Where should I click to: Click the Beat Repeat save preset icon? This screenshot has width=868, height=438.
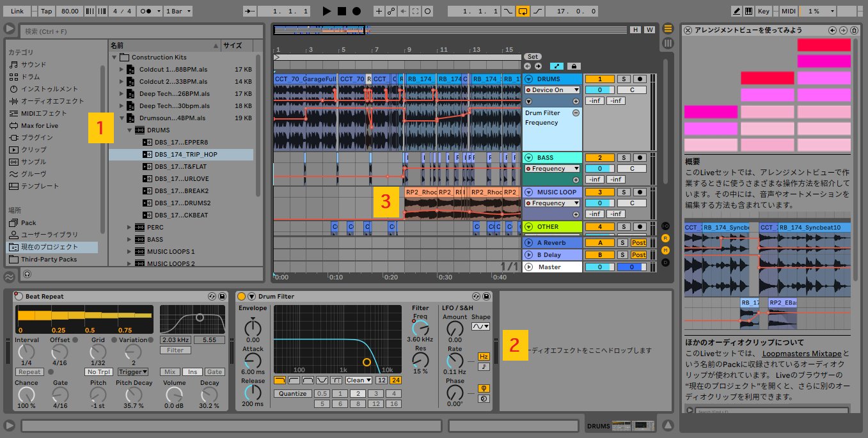[222, 297]
